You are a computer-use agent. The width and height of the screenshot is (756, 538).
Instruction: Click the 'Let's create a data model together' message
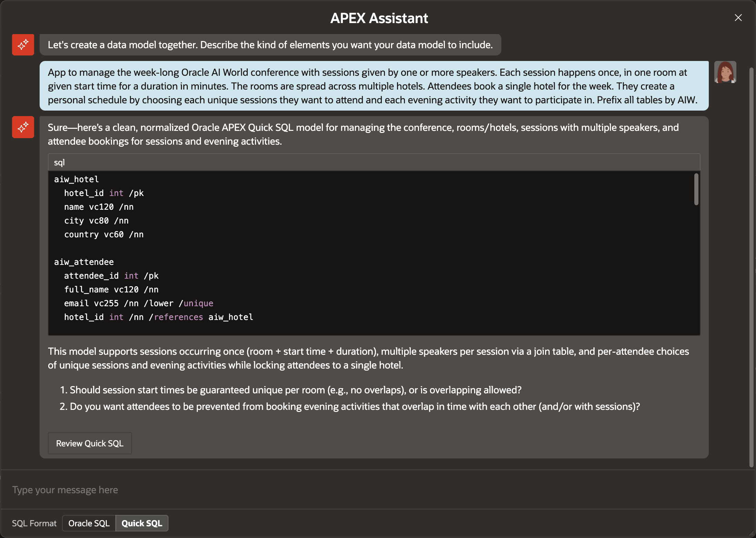[x=270, y=45]
